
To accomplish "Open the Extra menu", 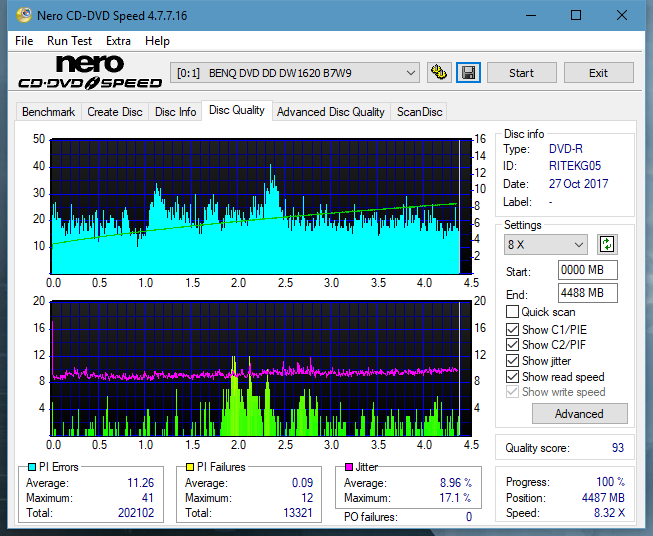I will pyautogui.click(x=118, y=41).
